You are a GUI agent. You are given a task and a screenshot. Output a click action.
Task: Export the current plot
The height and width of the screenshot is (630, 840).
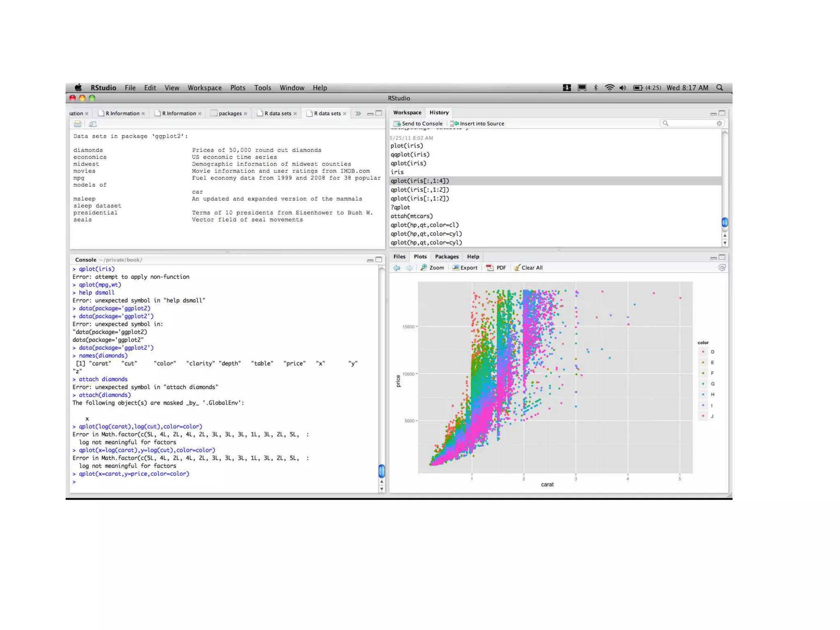(x=465, y=268)
